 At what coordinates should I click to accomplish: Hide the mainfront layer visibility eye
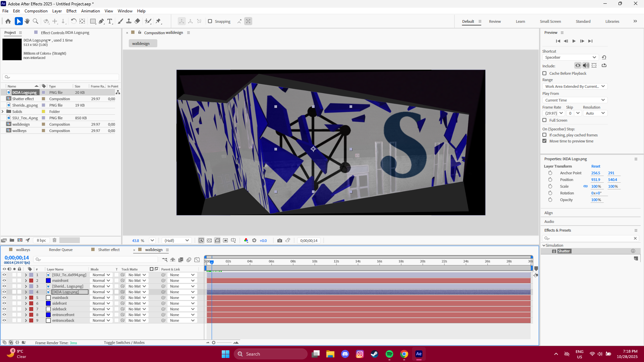[4, 281]
